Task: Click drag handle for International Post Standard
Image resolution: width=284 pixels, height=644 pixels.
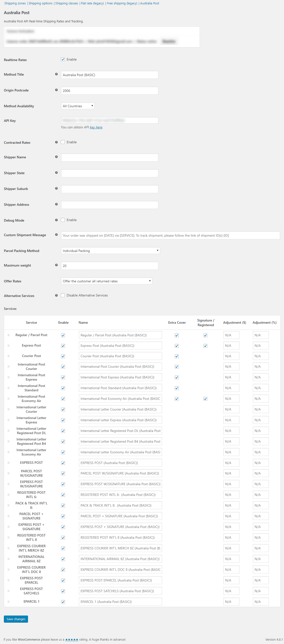Action: pyautogui.click(x=9, y=388)
